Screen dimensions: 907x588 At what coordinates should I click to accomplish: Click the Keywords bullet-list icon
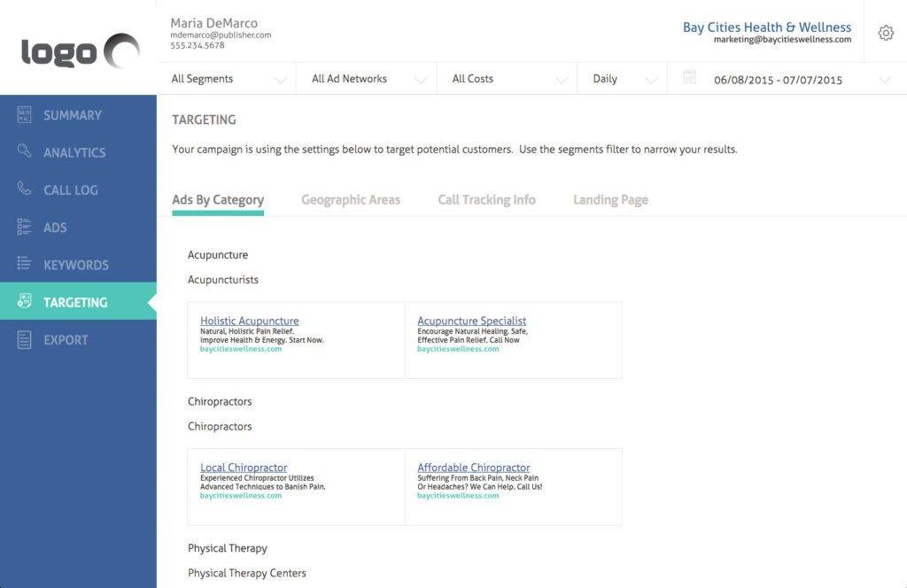tap(24, 264)
